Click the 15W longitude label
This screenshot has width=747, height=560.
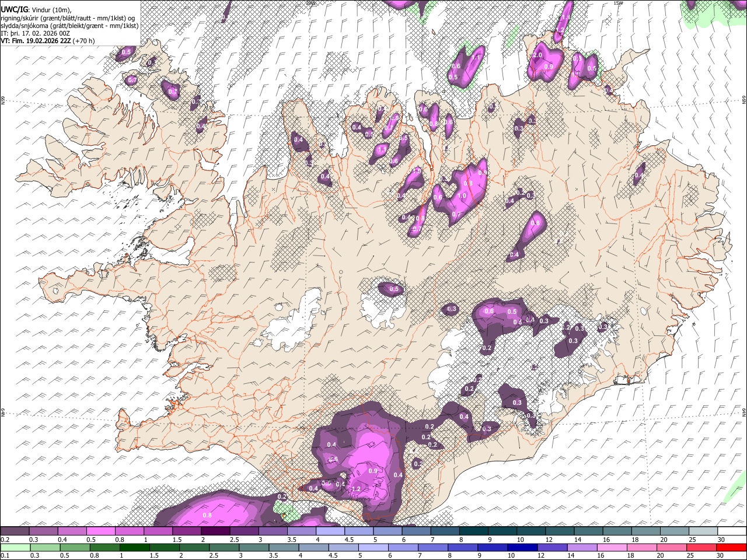618,2
